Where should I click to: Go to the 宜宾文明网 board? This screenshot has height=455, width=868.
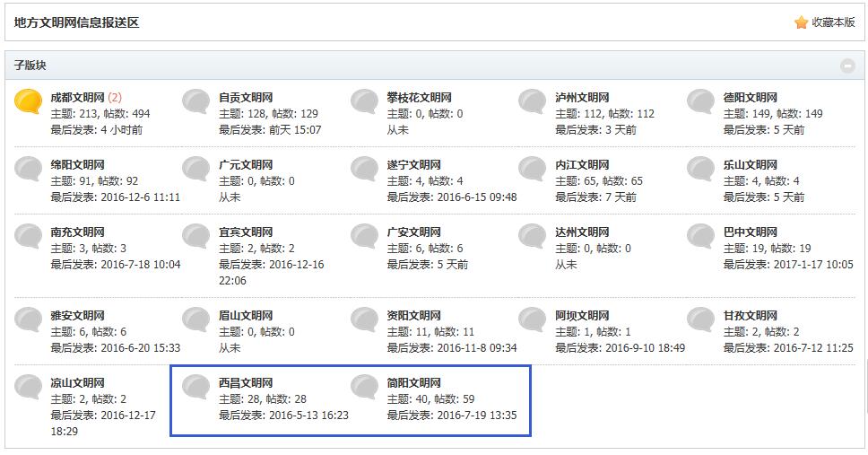coord(246,232)
